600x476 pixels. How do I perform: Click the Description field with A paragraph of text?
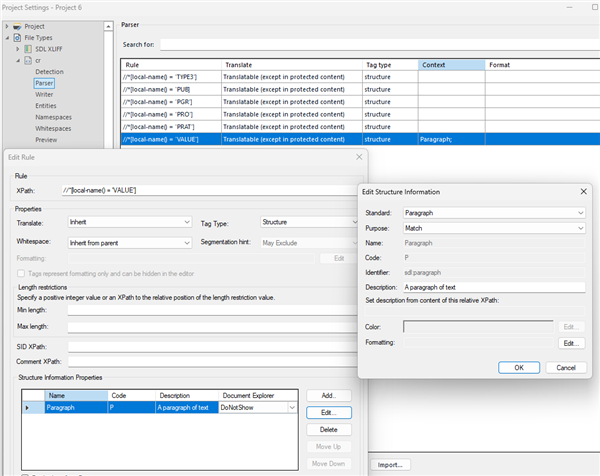click(494, 287)
